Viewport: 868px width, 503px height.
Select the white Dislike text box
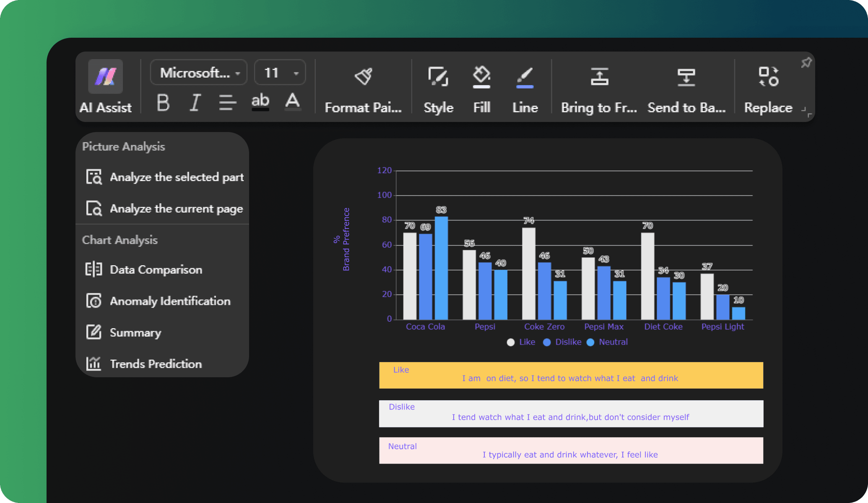[x=571, y=414]
